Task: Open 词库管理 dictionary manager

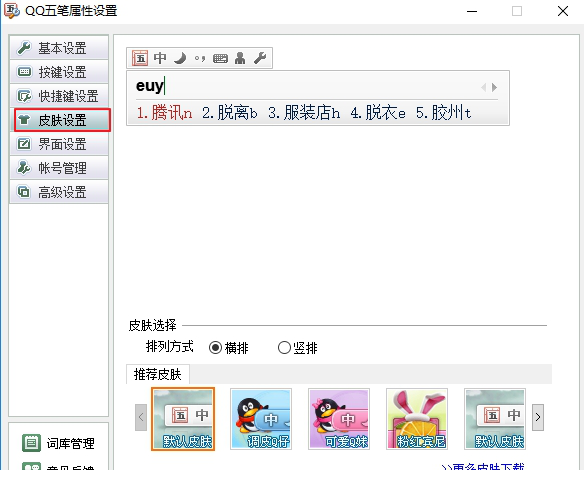Action: pyautogui.click(x=58, y=443)
